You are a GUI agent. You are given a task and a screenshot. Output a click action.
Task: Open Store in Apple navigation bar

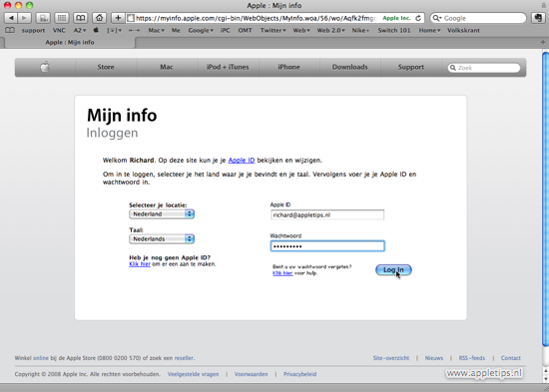pyautogui.click(x=106, y=67)
